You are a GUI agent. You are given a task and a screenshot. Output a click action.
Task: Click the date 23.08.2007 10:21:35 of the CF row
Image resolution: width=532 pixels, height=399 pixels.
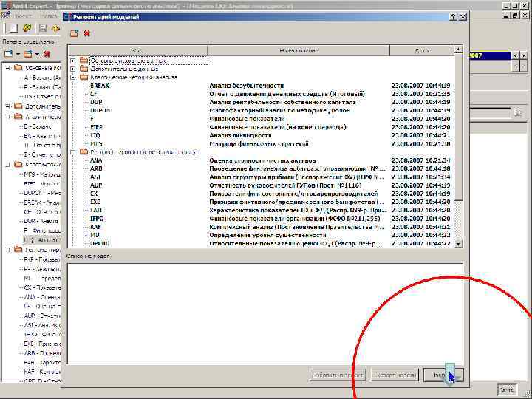coord(420,94)
